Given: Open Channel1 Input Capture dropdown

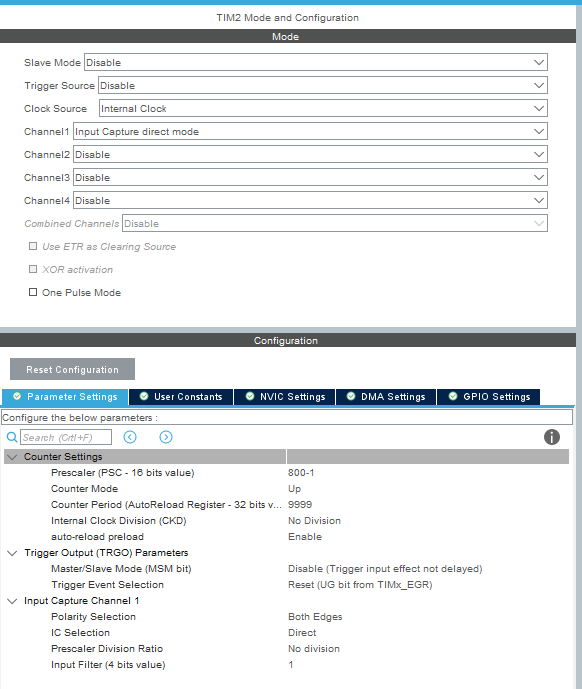Looking at the screenshot, I should click(x=310, y=131).
